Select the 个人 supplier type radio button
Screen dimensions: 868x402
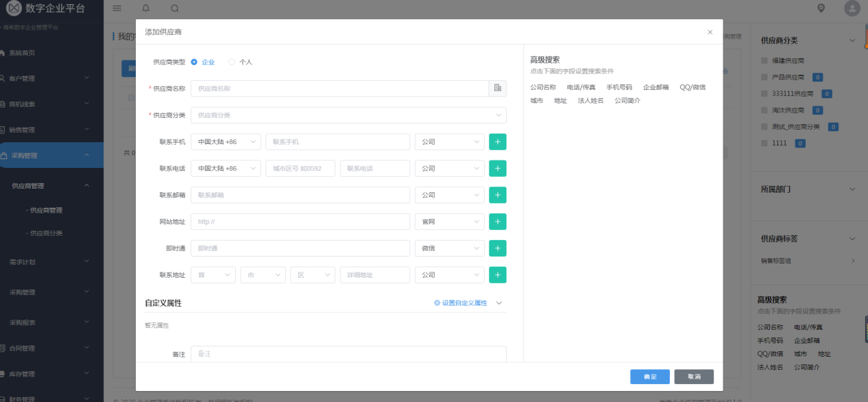232,62
